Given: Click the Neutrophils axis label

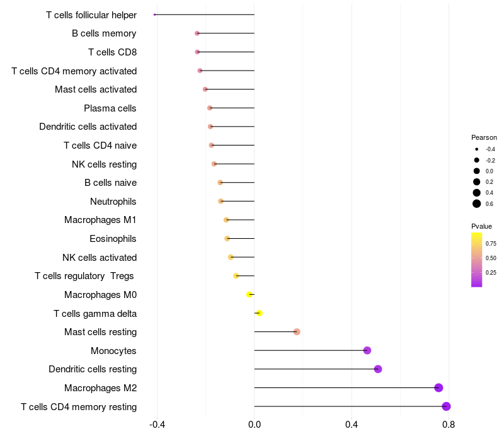Looking at the screenshot, I should (113, 202).
